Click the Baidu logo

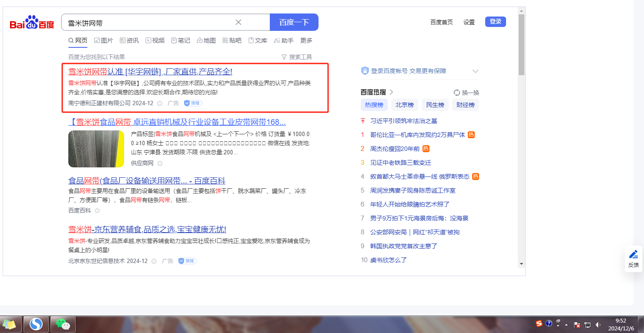32,23
